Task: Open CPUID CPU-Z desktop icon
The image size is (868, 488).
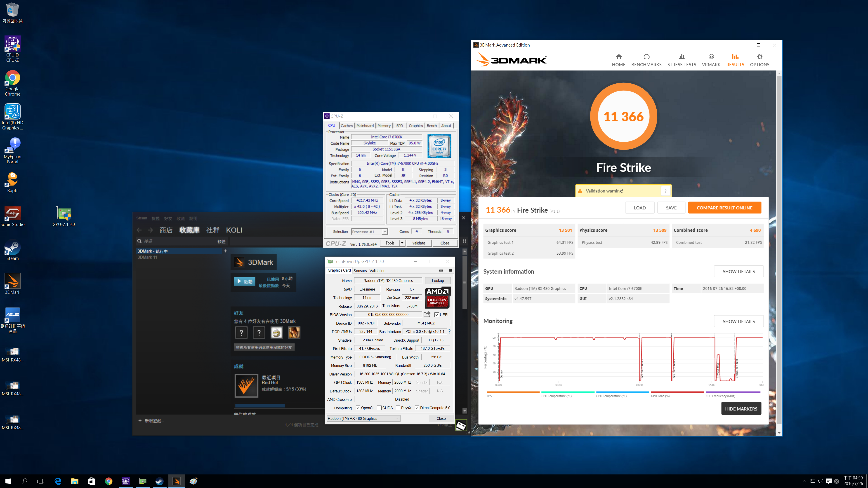Action: pyautogui.click(x=12, y=49)
